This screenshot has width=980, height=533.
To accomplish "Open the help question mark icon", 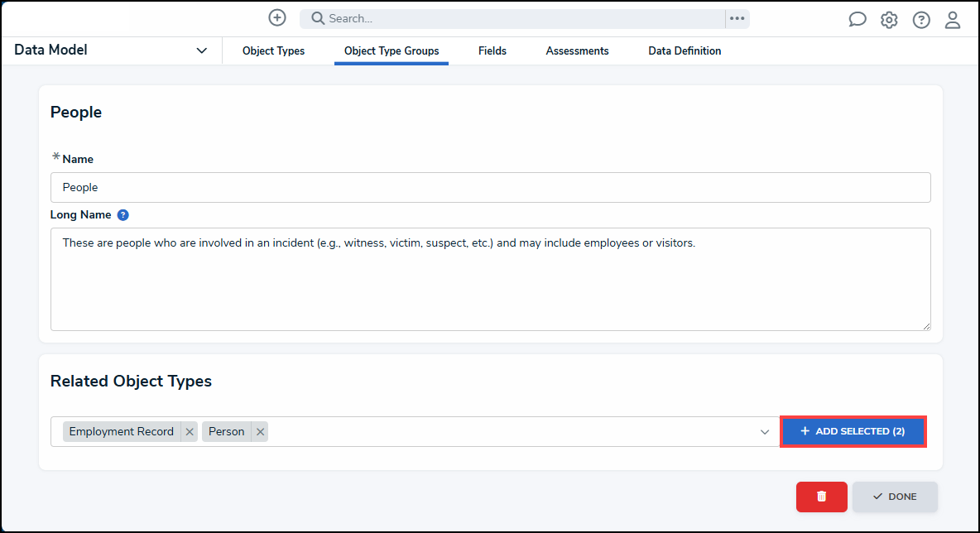I will [921, 20].
